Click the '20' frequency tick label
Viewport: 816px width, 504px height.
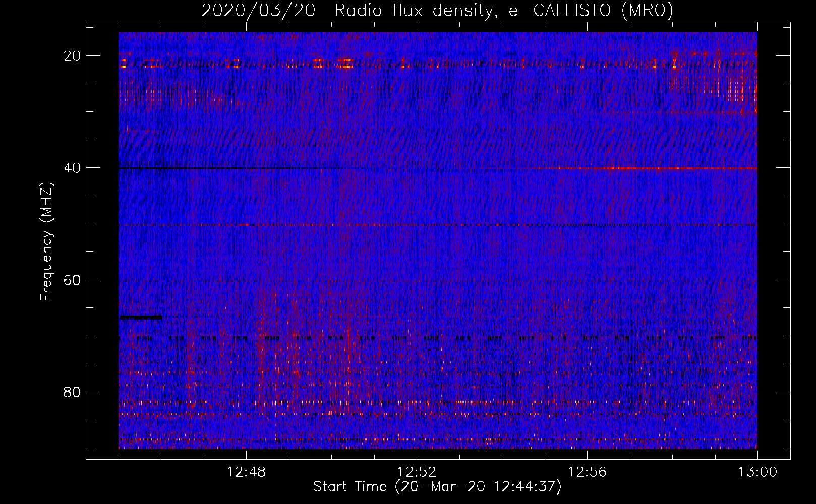coord(72,56)
